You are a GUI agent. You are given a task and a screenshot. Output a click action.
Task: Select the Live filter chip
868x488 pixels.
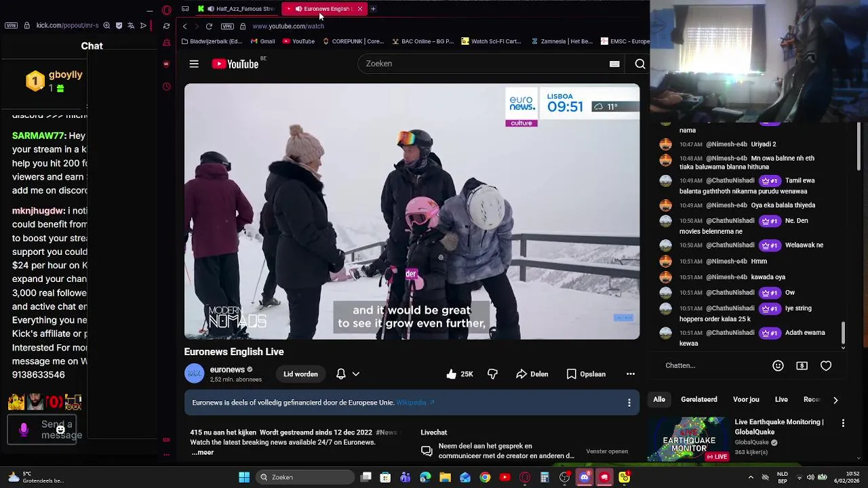tap(781, 400)
